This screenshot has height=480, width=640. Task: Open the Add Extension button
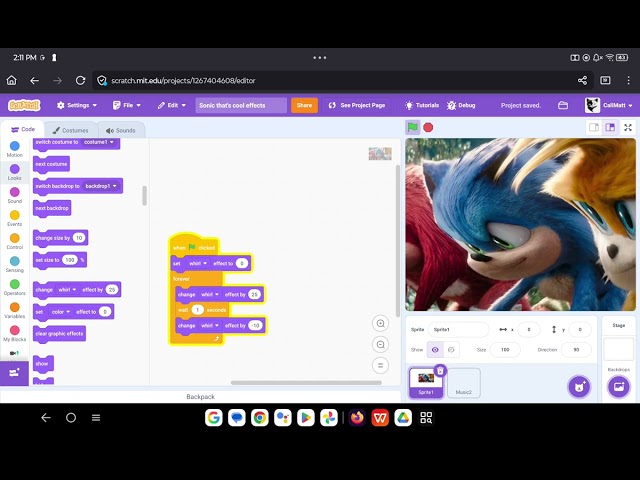coord(14,373)
